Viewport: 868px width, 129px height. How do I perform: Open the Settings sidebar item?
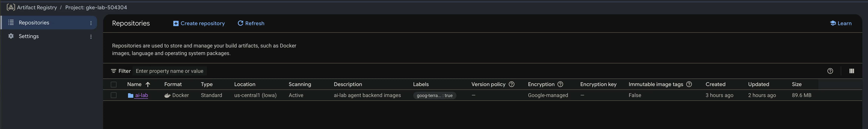49,36
